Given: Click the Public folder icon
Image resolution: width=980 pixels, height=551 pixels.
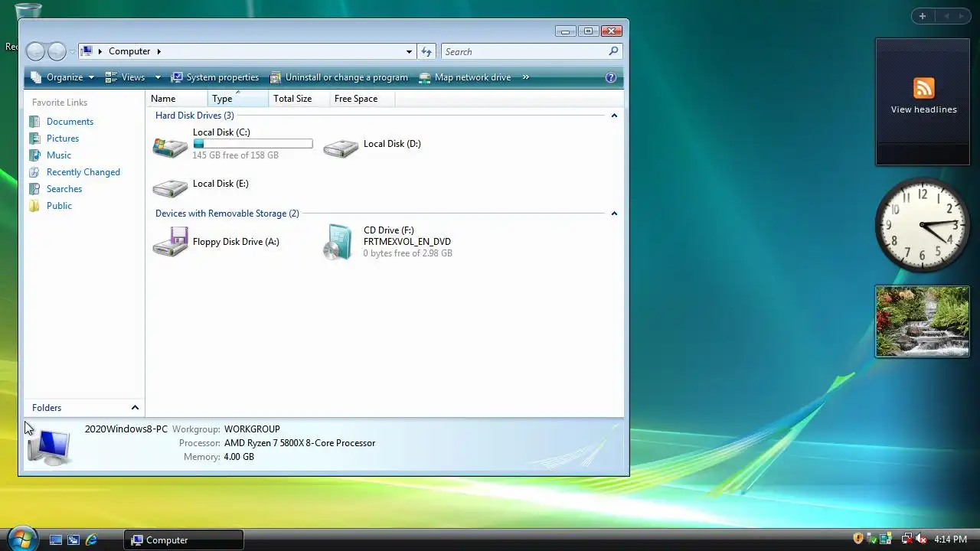Looking at the screenshot, I should (34, 206).
